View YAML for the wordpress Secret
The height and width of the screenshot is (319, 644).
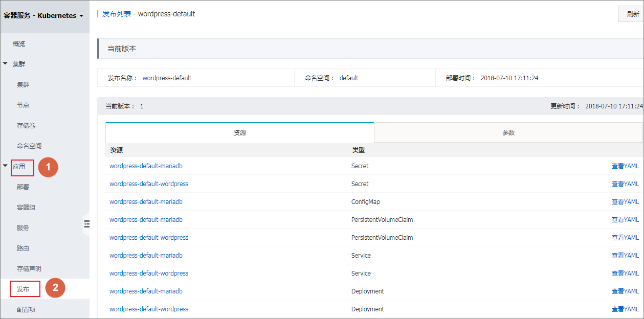(625, 184)
